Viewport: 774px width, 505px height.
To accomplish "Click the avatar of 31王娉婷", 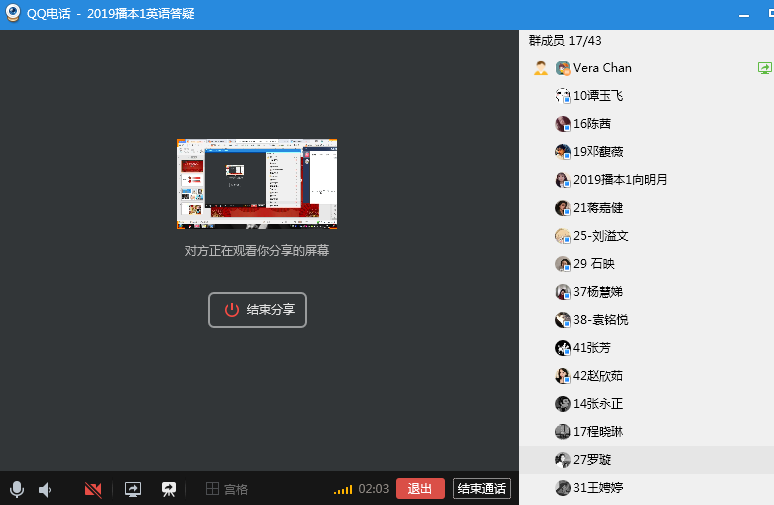I will [563, 488].
